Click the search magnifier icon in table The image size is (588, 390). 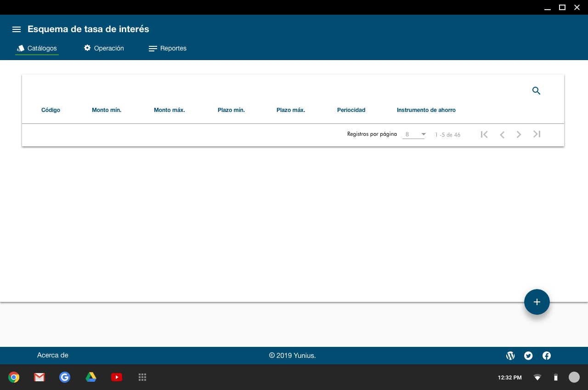[x=536, y=91]
